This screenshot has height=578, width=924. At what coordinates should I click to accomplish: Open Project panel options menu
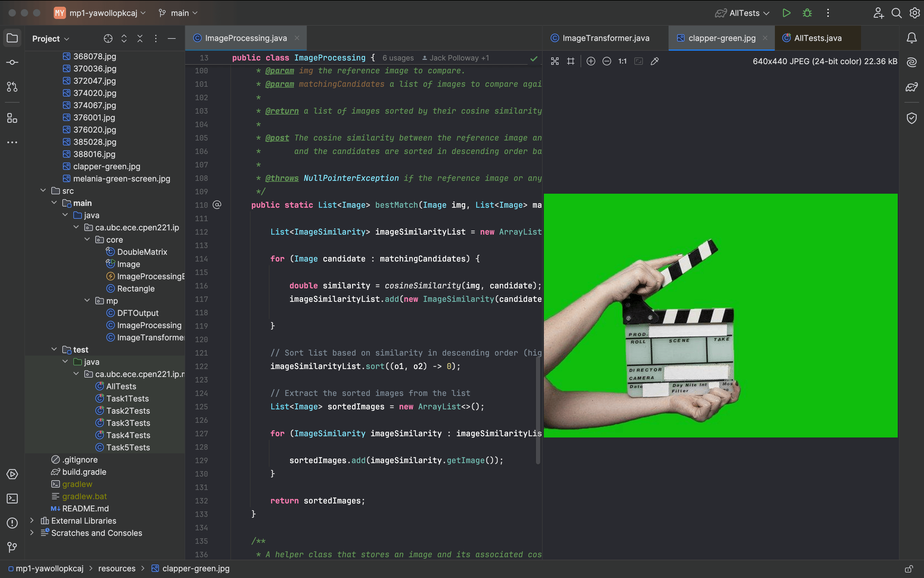[156, 38]
